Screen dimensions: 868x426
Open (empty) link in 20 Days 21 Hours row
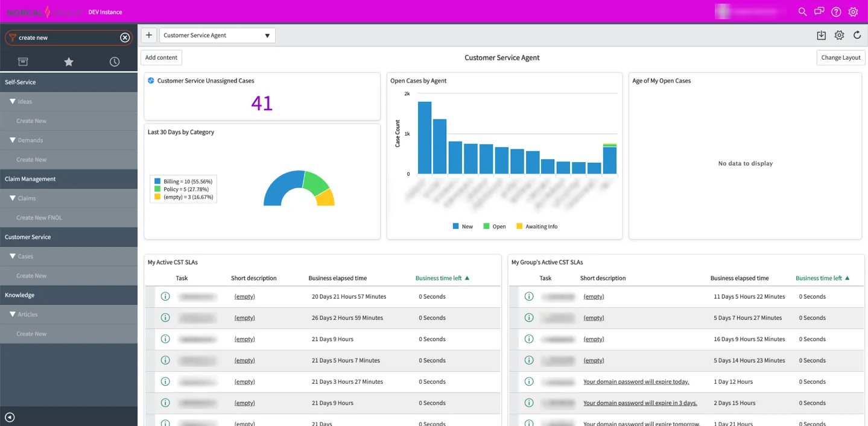[x=244, y=296]
